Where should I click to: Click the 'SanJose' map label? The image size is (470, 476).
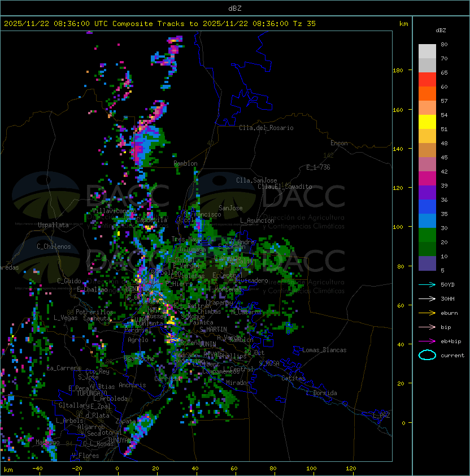[230, 208]
